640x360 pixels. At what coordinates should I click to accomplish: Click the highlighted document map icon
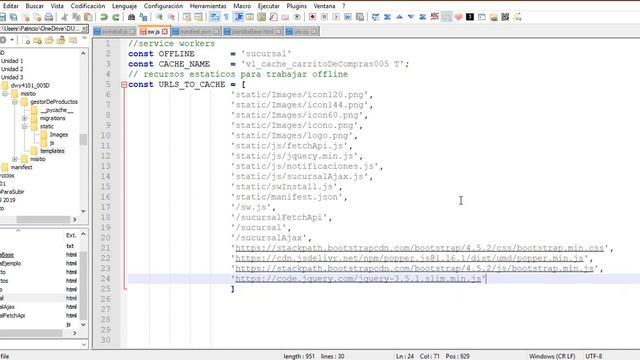(446, 17)
